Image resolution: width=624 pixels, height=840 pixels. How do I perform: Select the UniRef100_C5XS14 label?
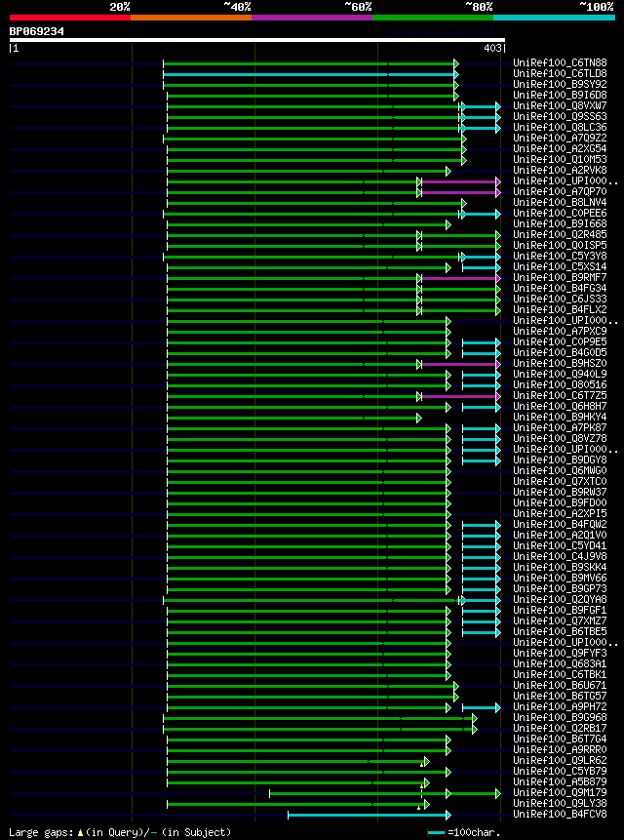click(x=560, y=266)
